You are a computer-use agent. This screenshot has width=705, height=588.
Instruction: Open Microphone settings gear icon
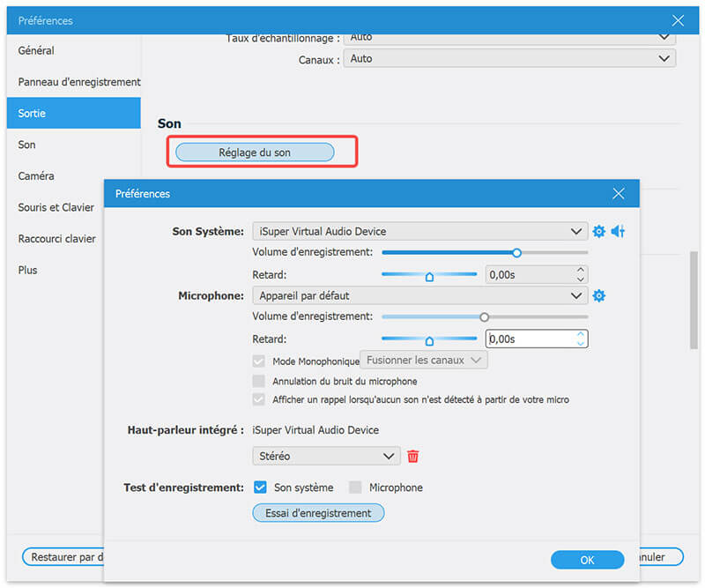(x=599, y=295)
